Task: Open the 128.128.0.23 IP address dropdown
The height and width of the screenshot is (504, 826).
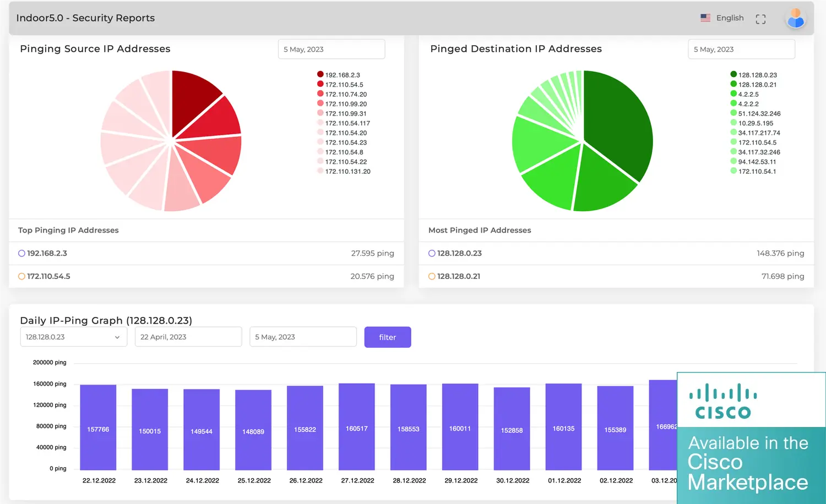Action: pyautogui.click(x=73, y=337)
